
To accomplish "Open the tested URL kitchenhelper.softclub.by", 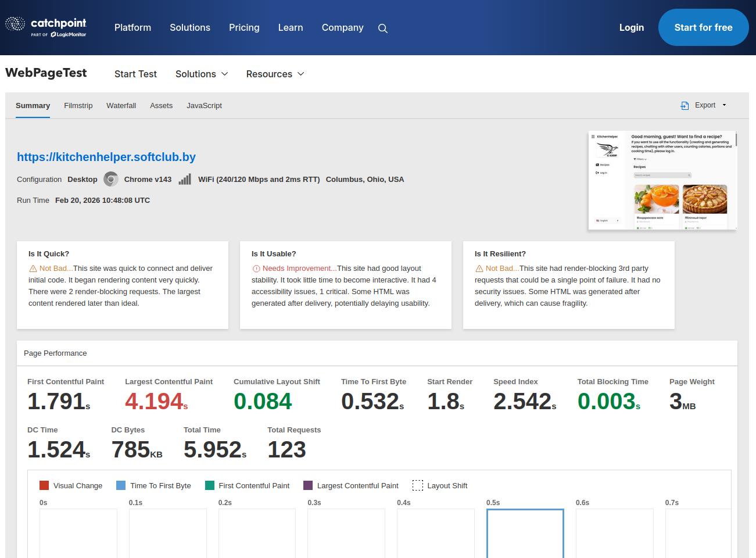I will (x=106, y=157).
